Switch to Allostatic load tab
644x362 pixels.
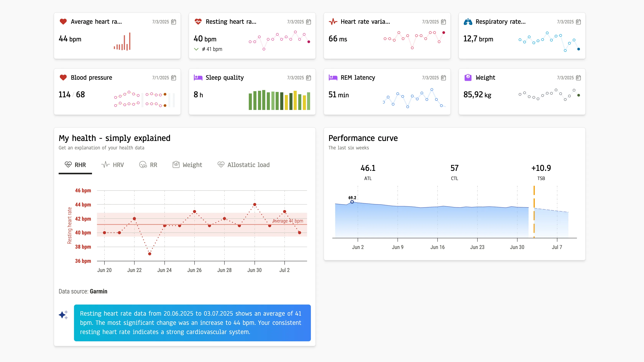[243, 165]
